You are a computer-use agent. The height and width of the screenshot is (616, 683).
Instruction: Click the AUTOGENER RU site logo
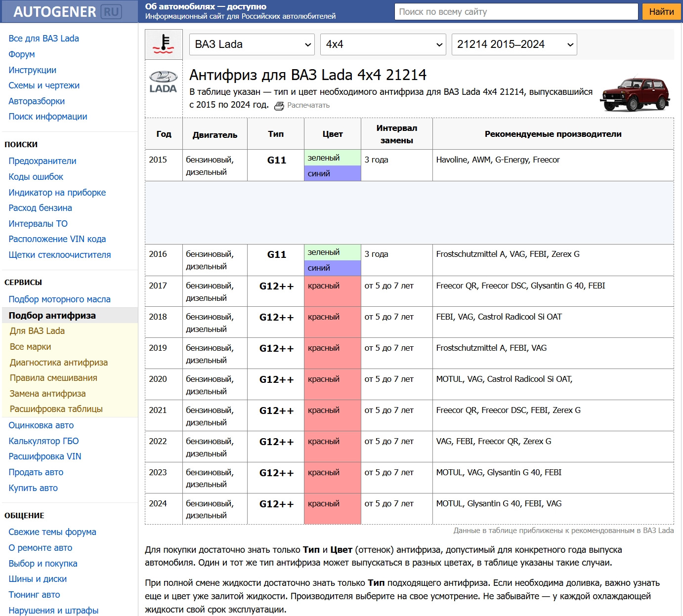click(x=67, y=12)
